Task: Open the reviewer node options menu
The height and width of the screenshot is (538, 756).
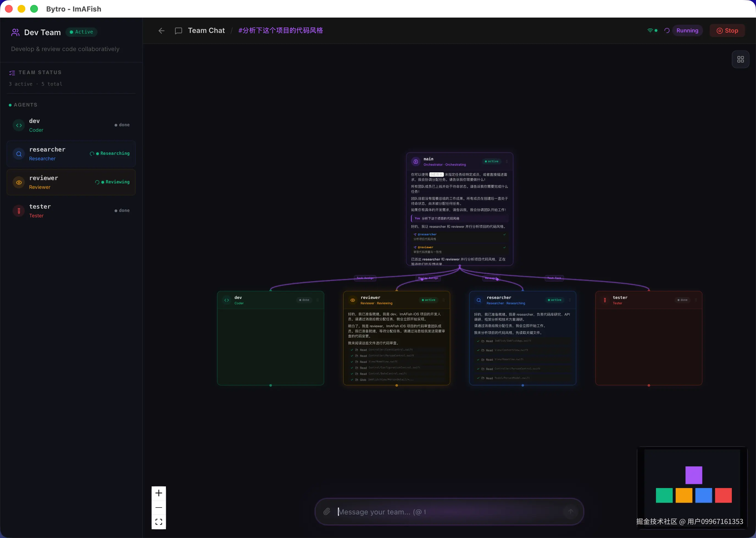Action: 443,300
